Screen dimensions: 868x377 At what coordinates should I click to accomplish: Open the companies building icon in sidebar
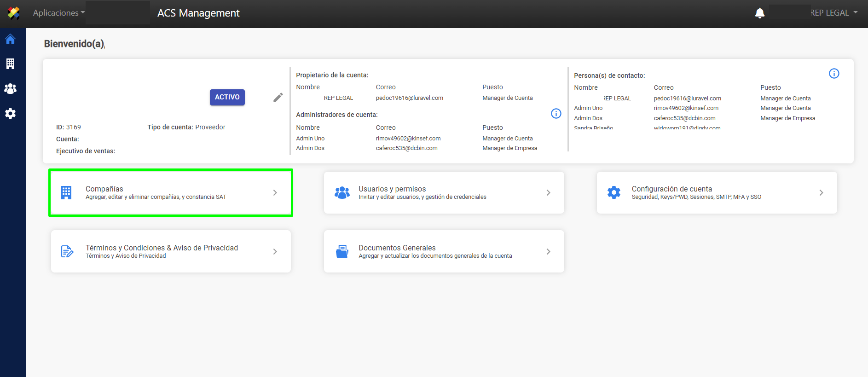11,64
